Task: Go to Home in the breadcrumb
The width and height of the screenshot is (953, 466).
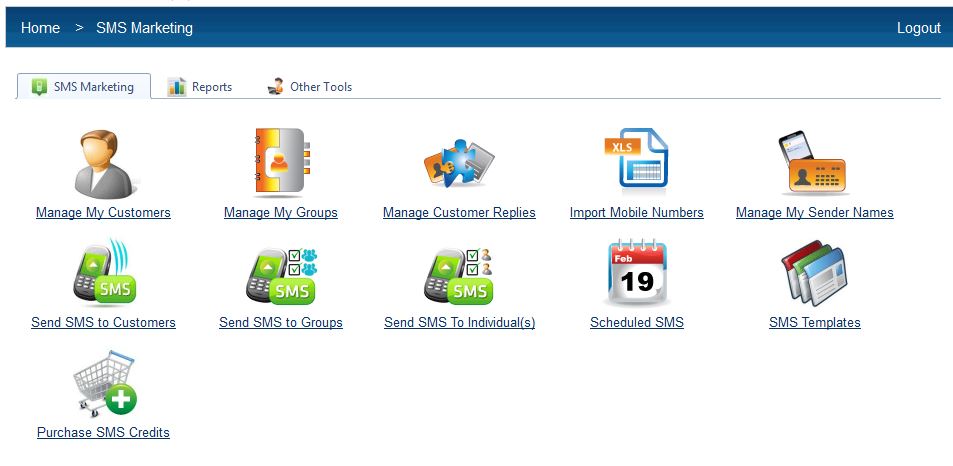Action: pyautogui.click(x=40, y=28)
